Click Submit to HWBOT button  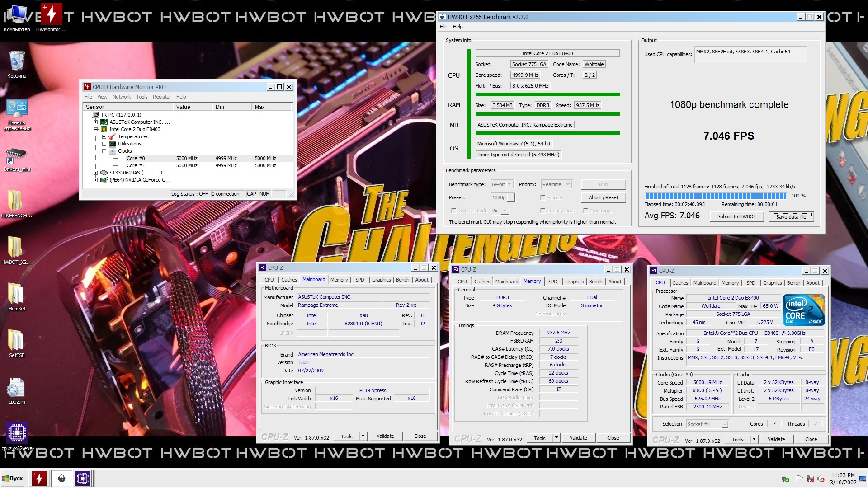(x=736, y=216)
